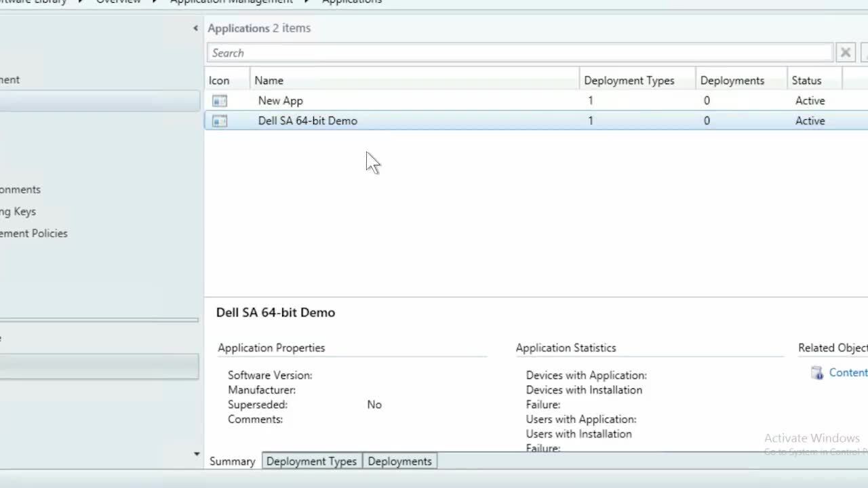Click the Devices with Application label
This screenshot has width=868, height=488.
pos(587,375)
